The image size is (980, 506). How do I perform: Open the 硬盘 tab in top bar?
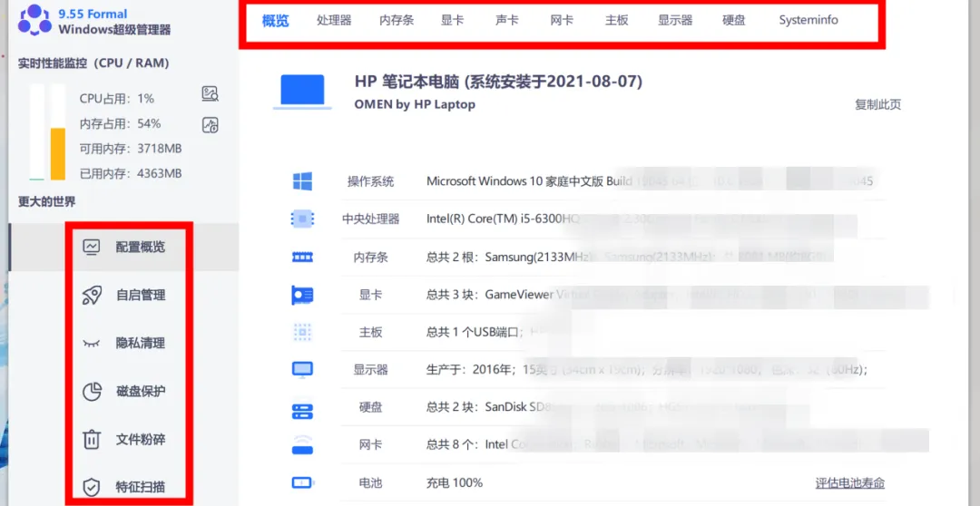pos(734,20)
